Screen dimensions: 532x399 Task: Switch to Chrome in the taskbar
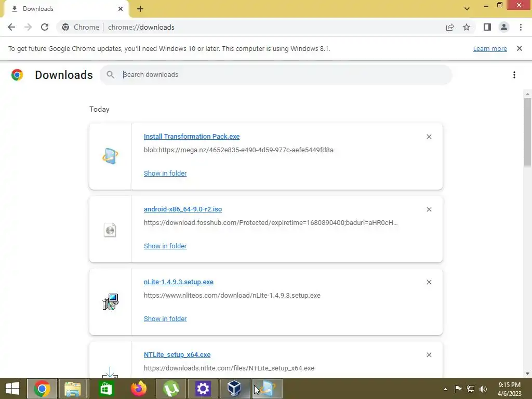click(x=42, y=389)
